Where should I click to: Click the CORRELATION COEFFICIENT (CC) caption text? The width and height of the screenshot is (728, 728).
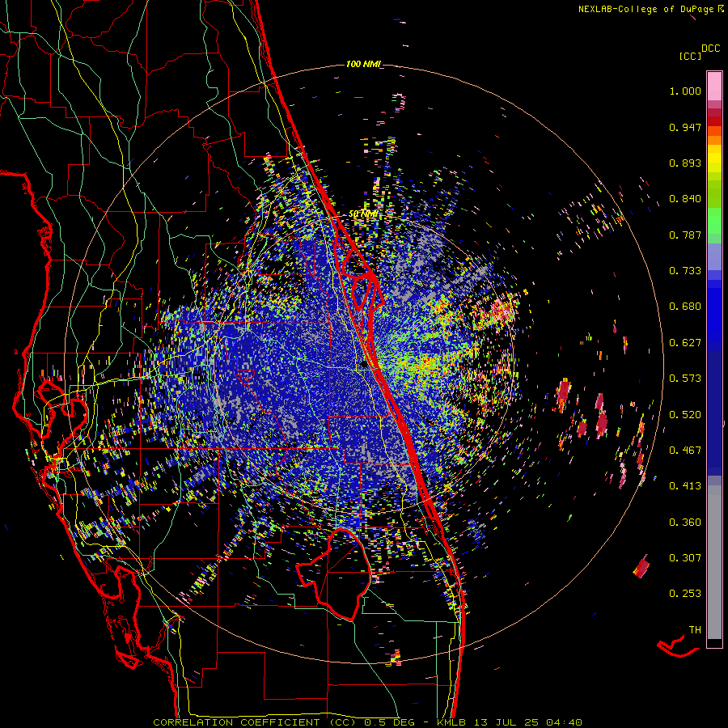[255, 722]
